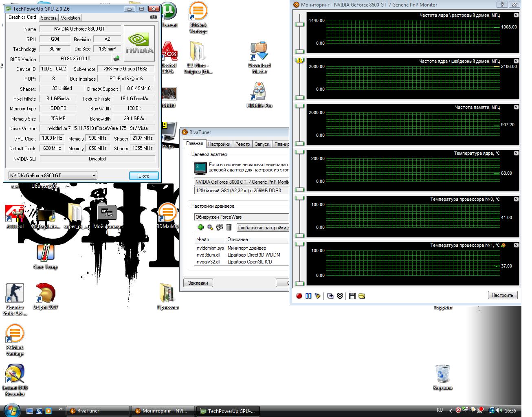This screenshot has height=417, width=532.
Task: Start recording with the red record icon
Action: (x=299, y=296)
